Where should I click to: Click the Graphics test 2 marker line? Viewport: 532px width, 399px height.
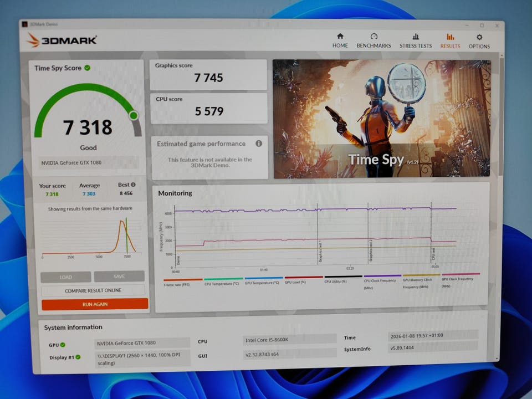[x=368, y=233]
